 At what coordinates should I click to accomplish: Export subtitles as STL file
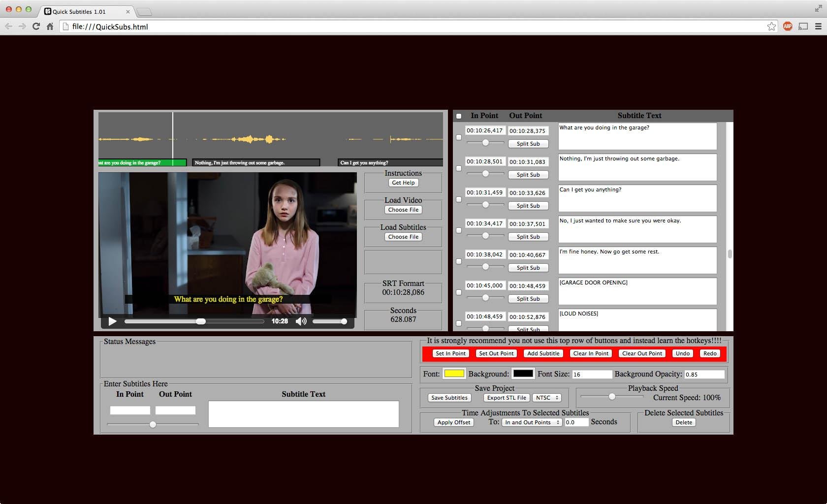(x=506, y=398)
